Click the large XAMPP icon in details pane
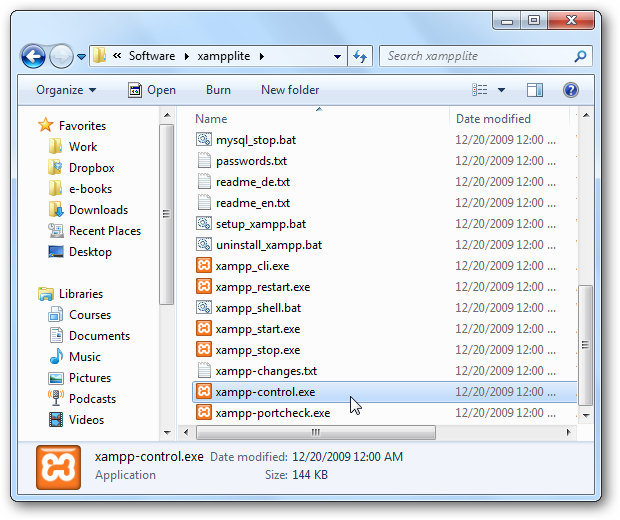The height and width of the screenshot is (520, 620). (59, 467)
